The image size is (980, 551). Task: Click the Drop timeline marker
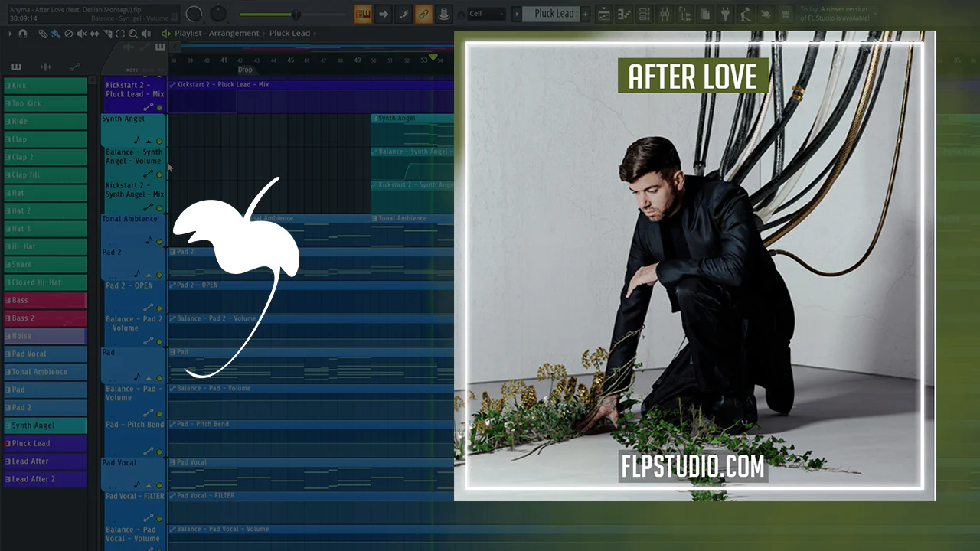click(x=245, y=70)
